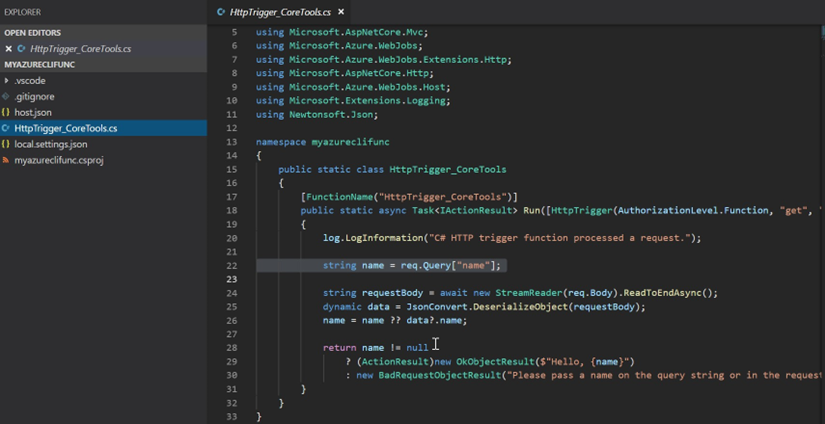Open local.settings.json in the explorer
The image size is (825, 424).
50,144
